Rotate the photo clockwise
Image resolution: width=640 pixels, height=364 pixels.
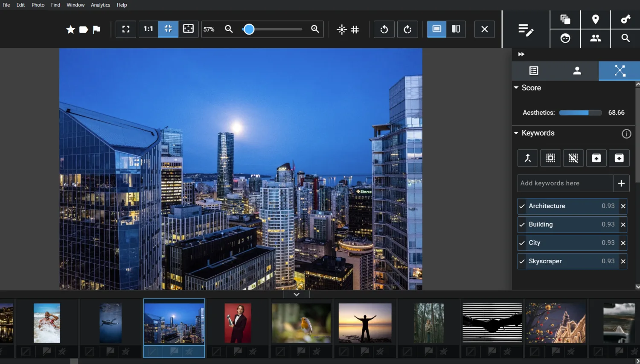point(407,29)
